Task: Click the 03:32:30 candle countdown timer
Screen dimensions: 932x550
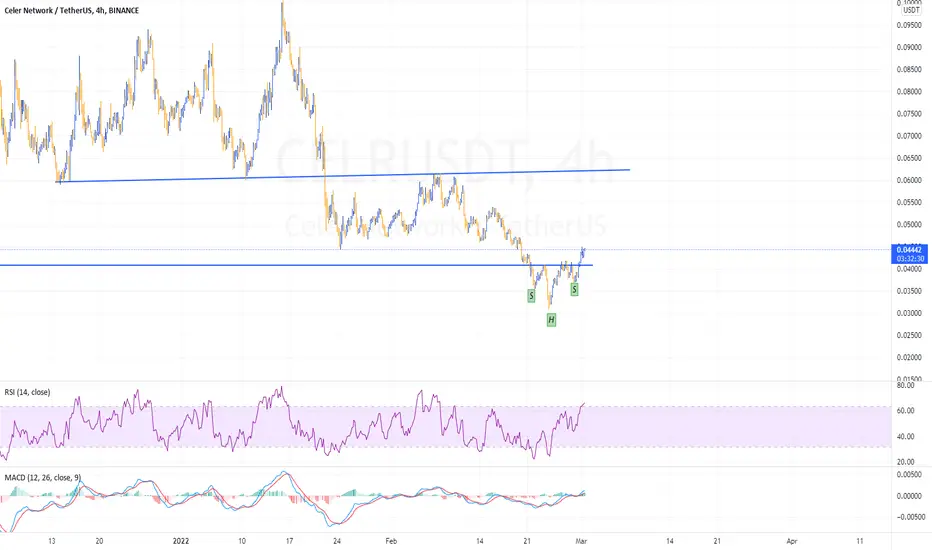Action: pyautogui.click(x=910, y=259)
